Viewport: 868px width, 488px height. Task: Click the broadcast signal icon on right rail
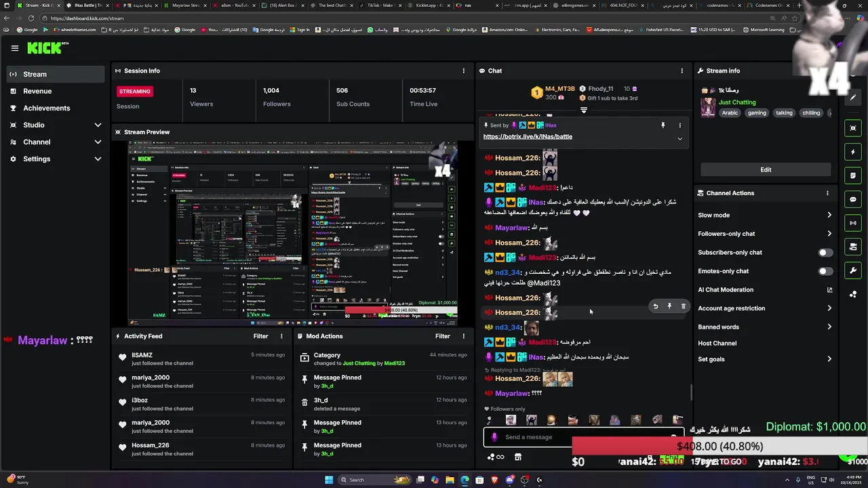click(x=853, y=223)
